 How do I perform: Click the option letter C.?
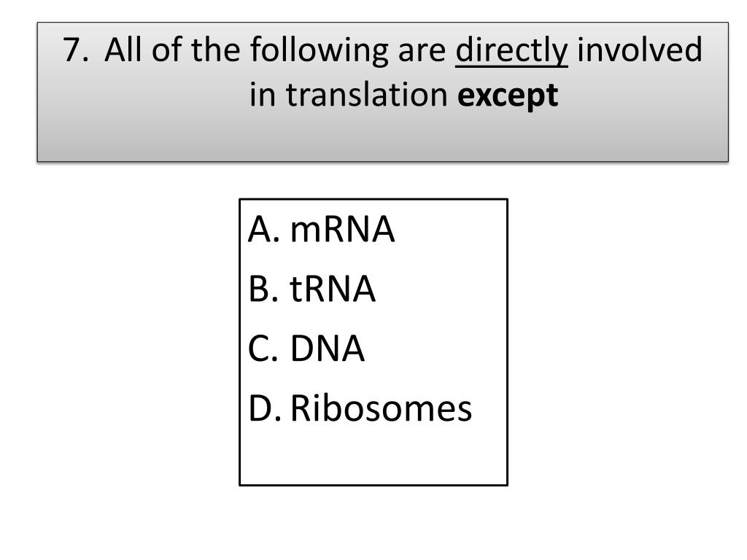[x=263, y=349]
